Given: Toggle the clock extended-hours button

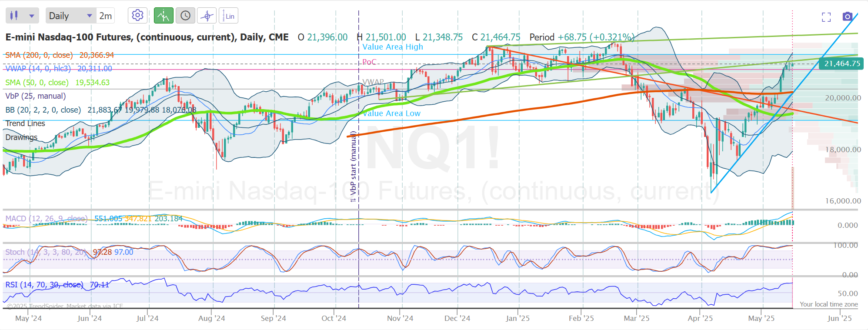Looking at the screenshot, I should coord(185,16).
